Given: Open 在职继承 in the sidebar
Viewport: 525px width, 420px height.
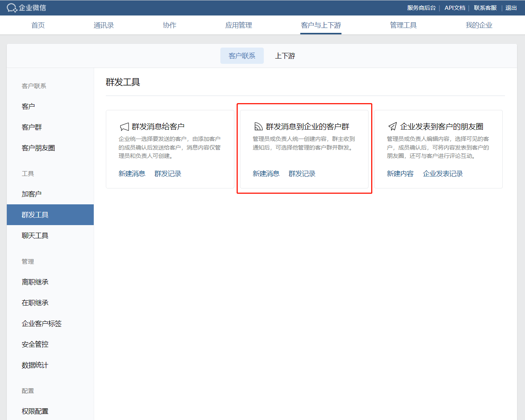Looking at the screenshot, I should click(50, 303).
